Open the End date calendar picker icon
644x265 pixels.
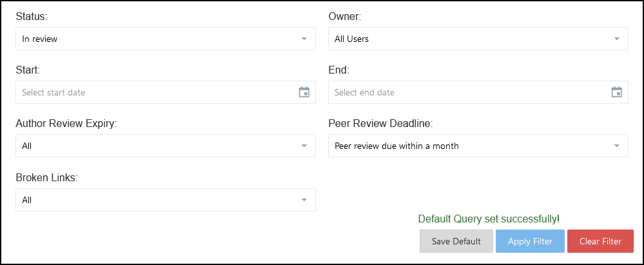617,92
